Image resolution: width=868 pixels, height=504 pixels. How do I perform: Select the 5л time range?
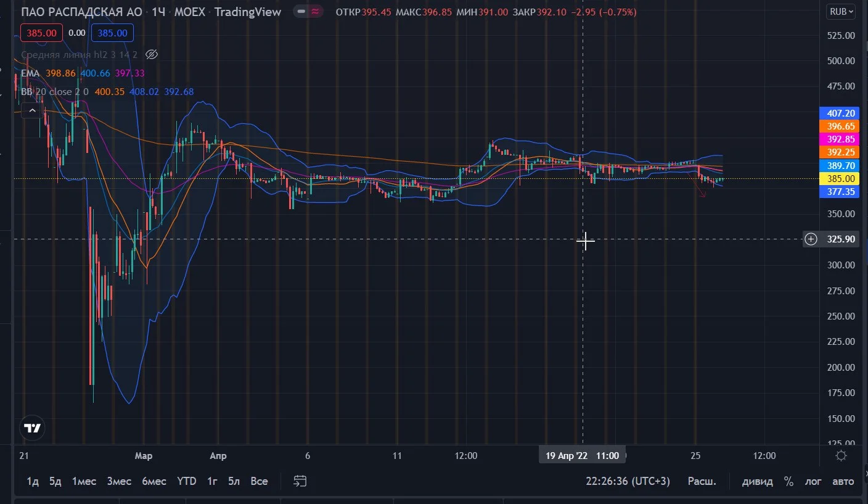pos(234,481)
